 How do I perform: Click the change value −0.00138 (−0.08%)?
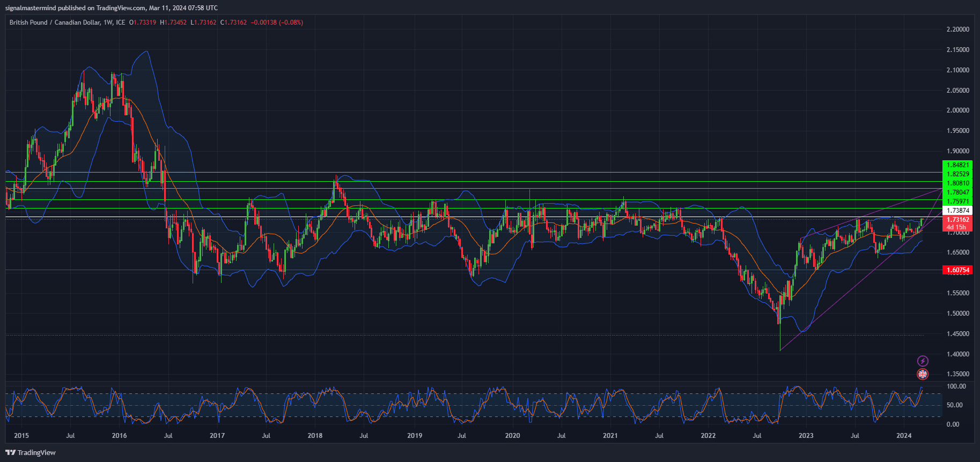pos(277,23)
